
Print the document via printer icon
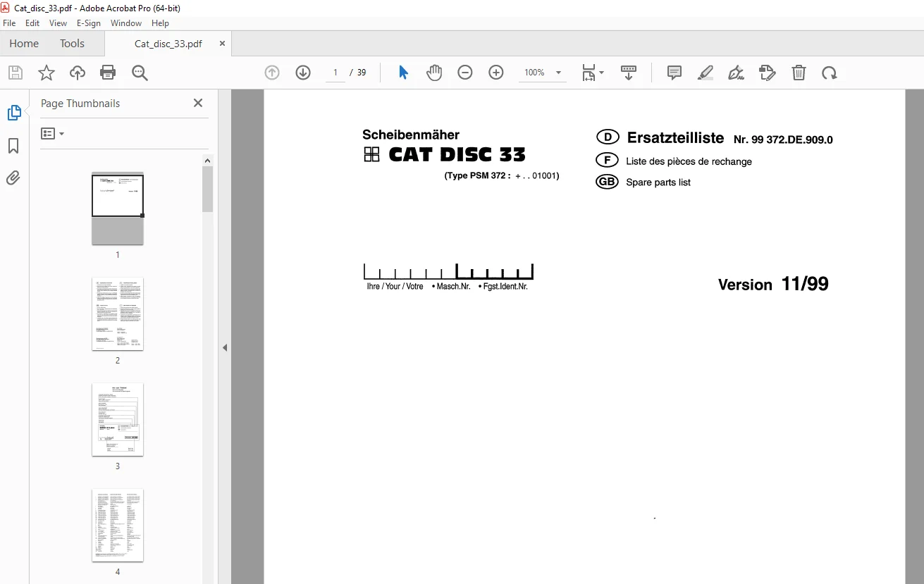click(x=108, y=73)
